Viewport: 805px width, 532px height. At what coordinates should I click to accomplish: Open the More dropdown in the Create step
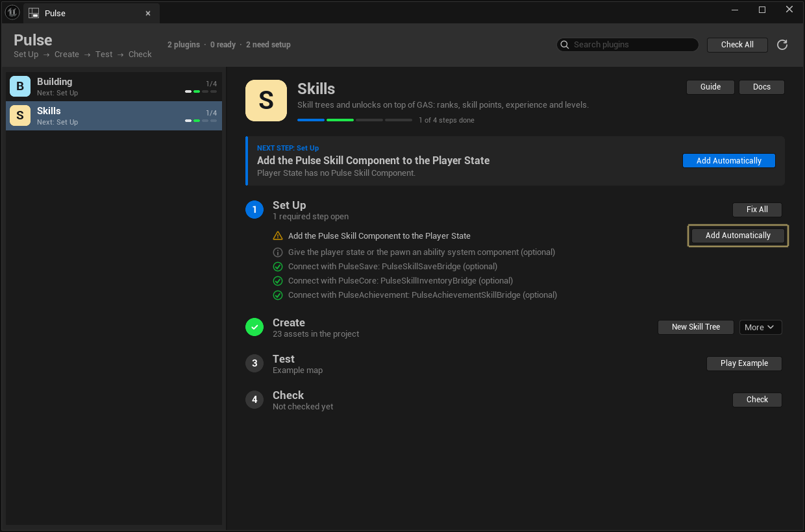[x=760, y=327]
